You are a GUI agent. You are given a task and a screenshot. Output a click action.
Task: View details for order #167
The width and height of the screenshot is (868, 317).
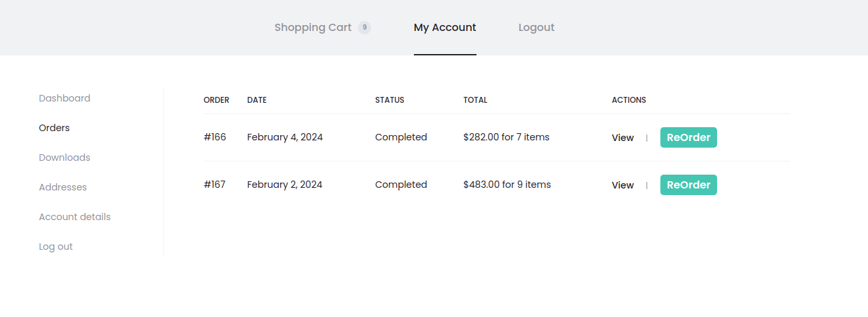[x=622, y=185]
